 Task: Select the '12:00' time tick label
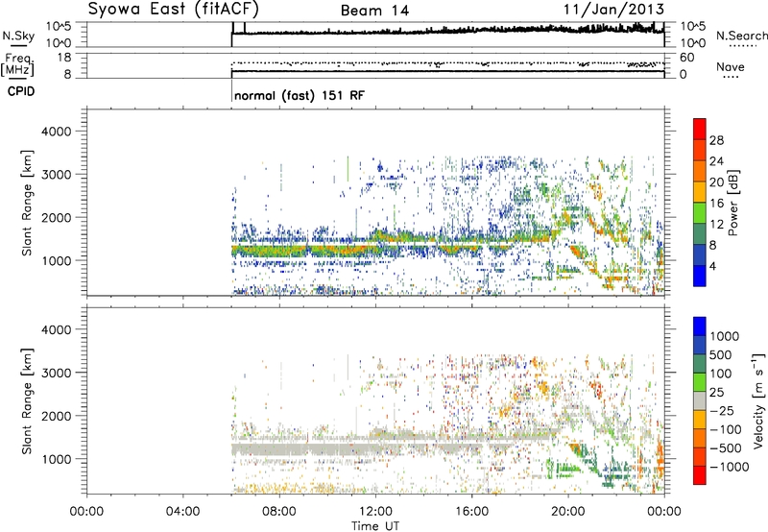(x=375, y=512)
